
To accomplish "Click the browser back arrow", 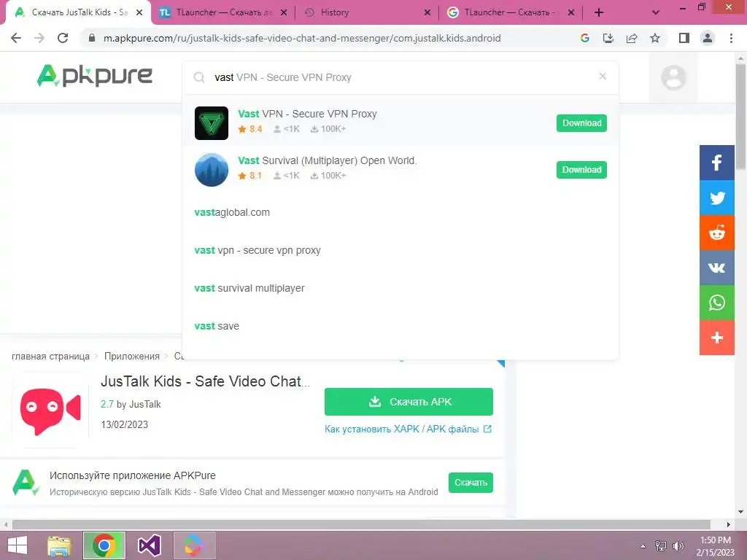I will [x=16, y=38].
